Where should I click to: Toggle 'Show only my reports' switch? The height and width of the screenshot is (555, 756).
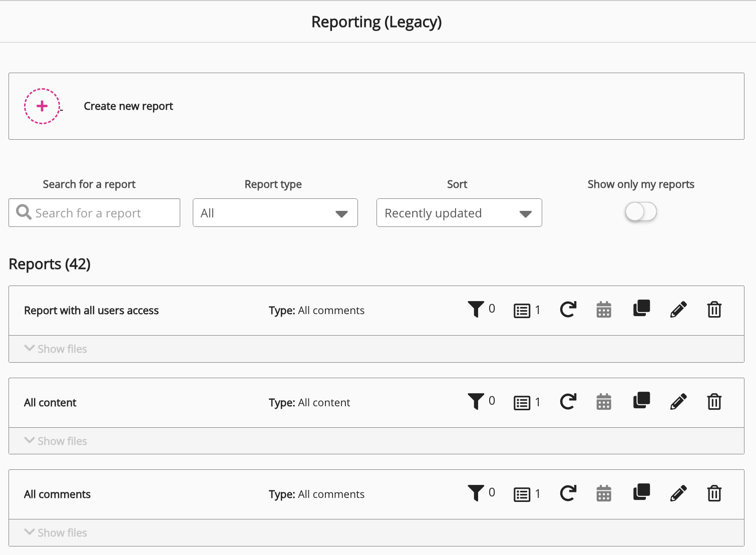640,212
